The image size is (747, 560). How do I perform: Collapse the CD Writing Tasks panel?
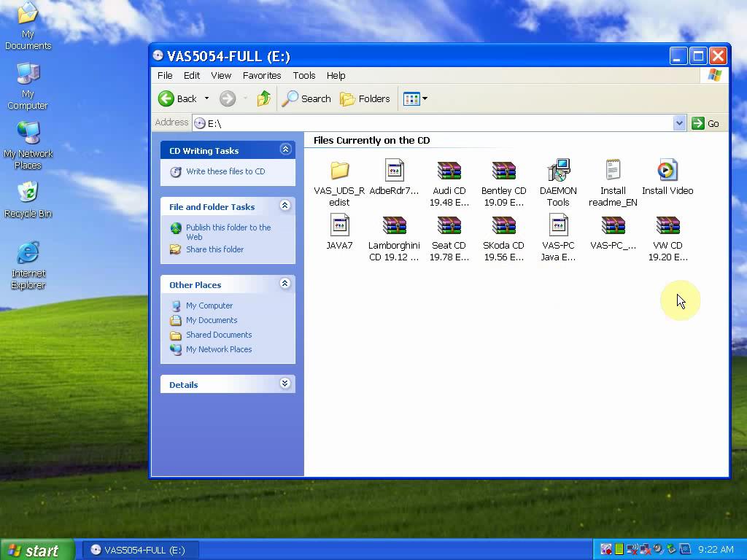click(285, 149)
